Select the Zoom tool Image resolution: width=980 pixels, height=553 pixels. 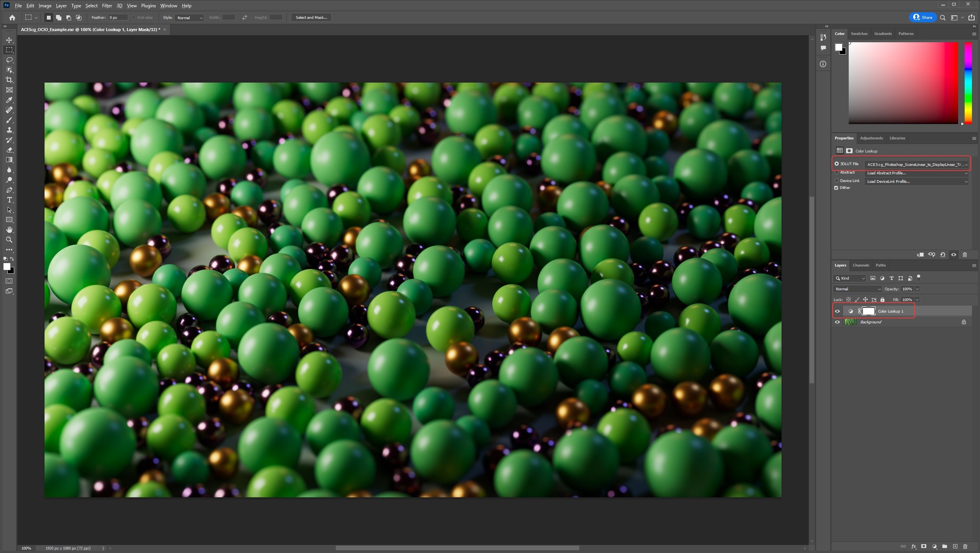[9, 240]
